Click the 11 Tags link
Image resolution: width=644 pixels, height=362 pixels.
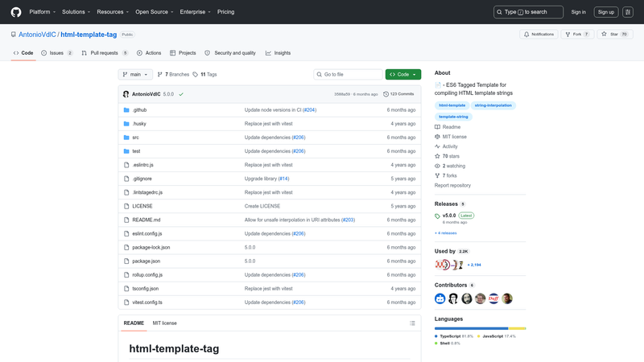coord(204,74)
